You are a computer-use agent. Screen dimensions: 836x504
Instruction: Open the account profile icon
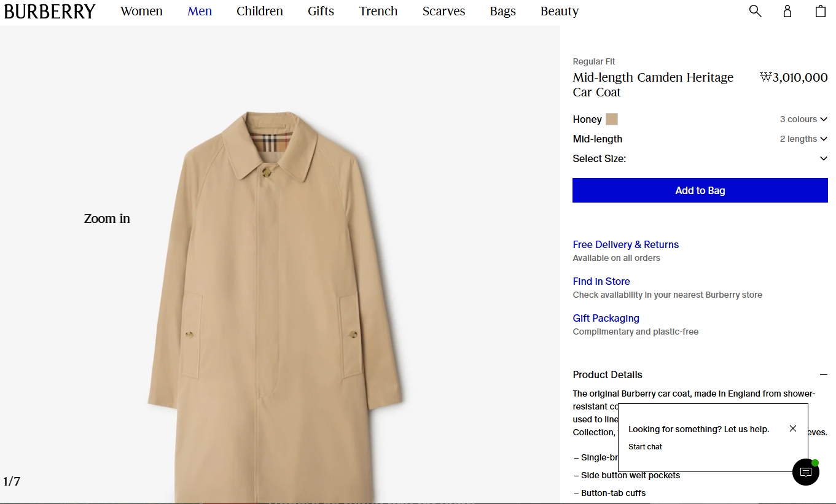click(x=787, y=11)
